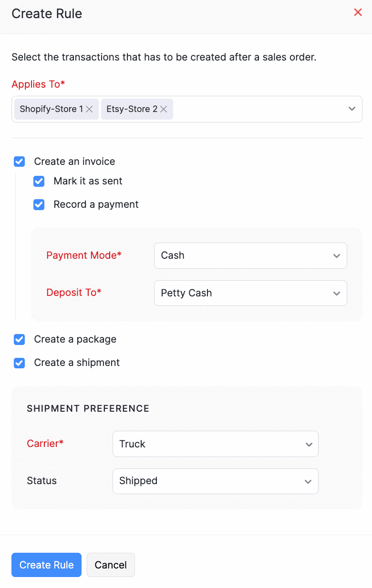372x588 pixels.
Task: Disable Record a payment
Action: tap(39, 204)
